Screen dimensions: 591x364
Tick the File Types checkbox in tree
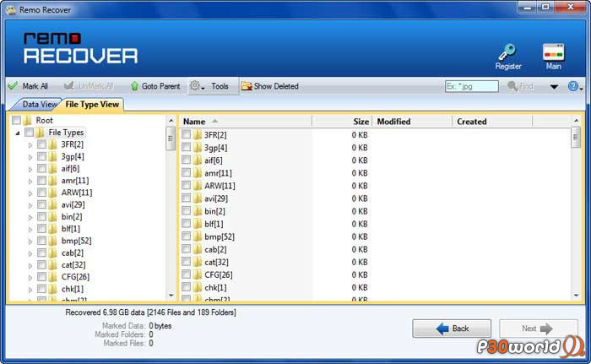click(x=29, y=133)
